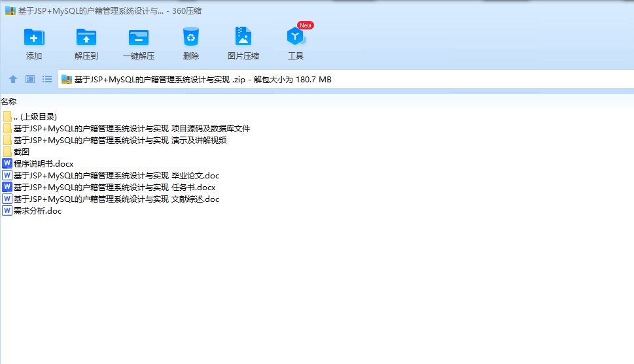Click the 名称 column header

point(9,102)
